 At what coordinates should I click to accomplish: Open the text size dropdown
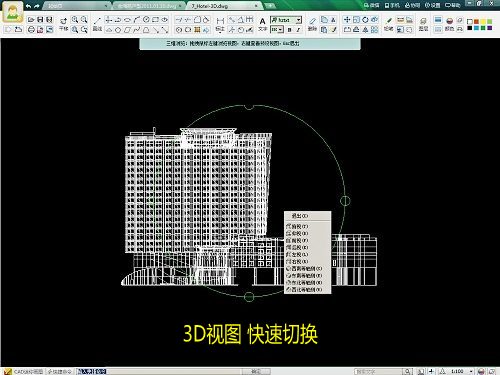(281, 30)
